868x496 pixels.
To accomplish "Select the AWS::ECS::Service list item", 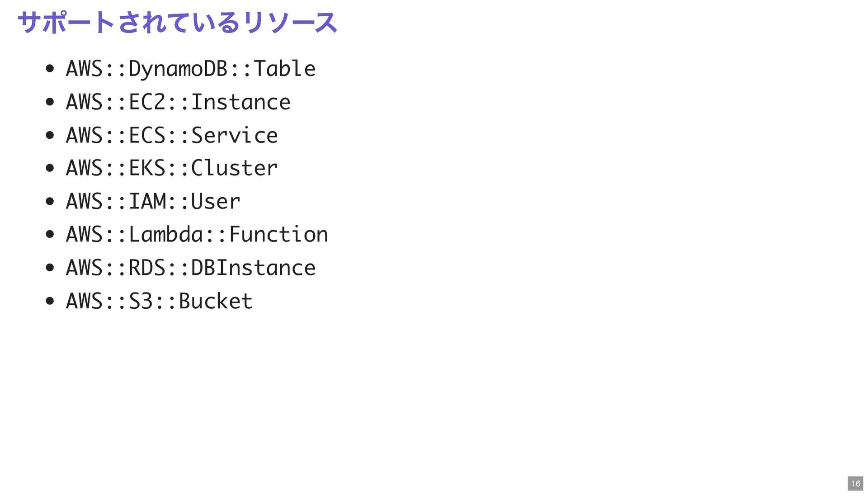I will pyautogui.click(x=172, y=135).
